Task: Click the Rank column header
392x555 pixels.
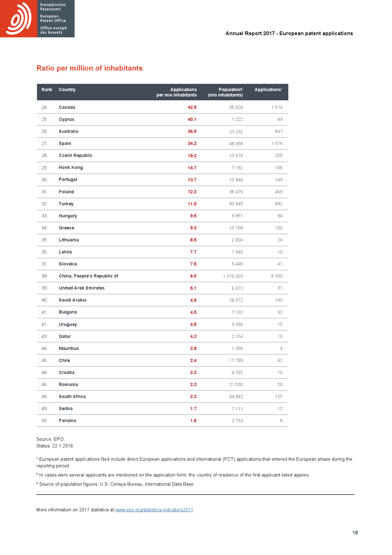Action: coord(47,90)
